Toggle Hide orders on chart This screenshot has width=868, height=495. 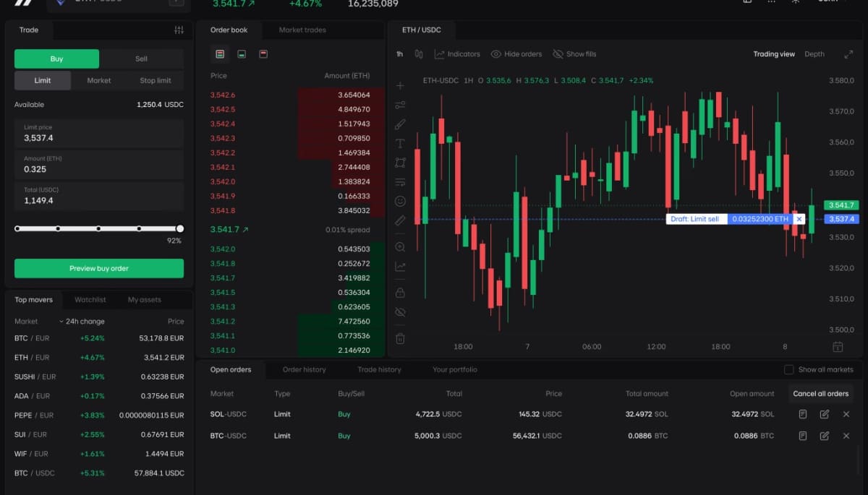tap(516, 54)
